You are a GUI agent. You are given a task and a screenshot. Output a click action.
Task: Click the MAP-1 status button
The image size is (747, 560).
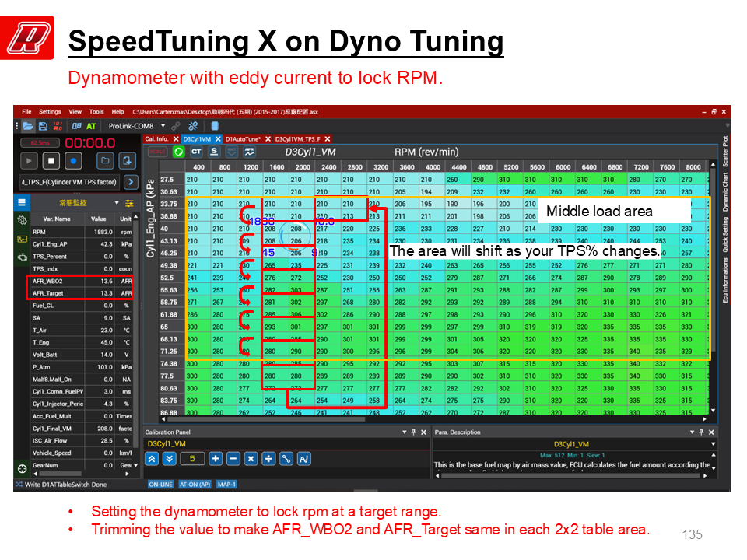[x=226, y=485]
